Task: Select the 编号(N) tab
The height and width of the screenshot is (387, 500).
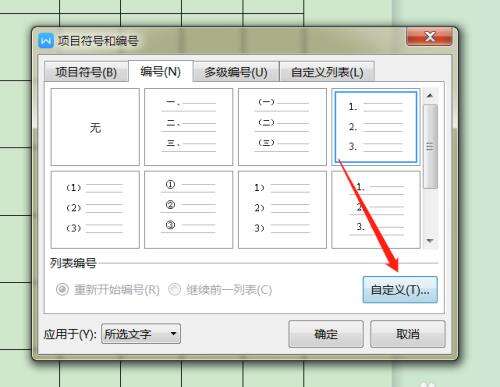Action: [161, 71]
